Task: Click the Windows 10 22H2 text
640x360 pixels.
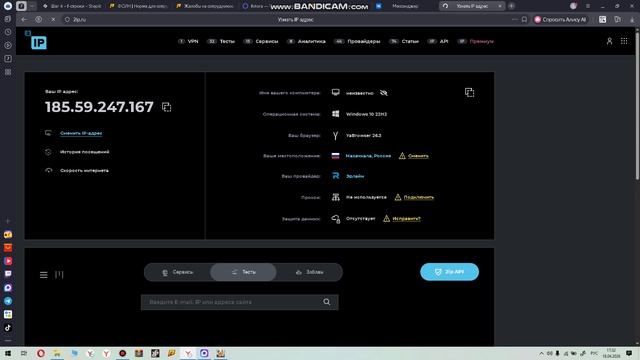Action: coord(366,114)
